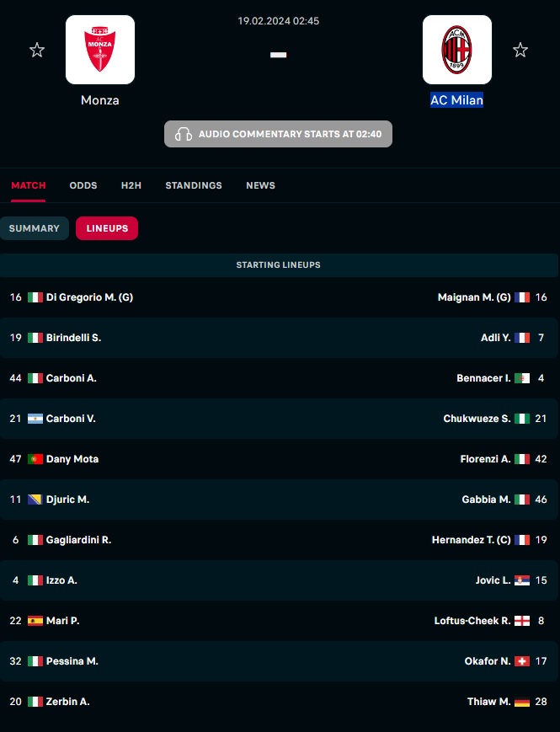Favorite AC Milan with the star icon
The image size is (560, 732).
(520, 50)
